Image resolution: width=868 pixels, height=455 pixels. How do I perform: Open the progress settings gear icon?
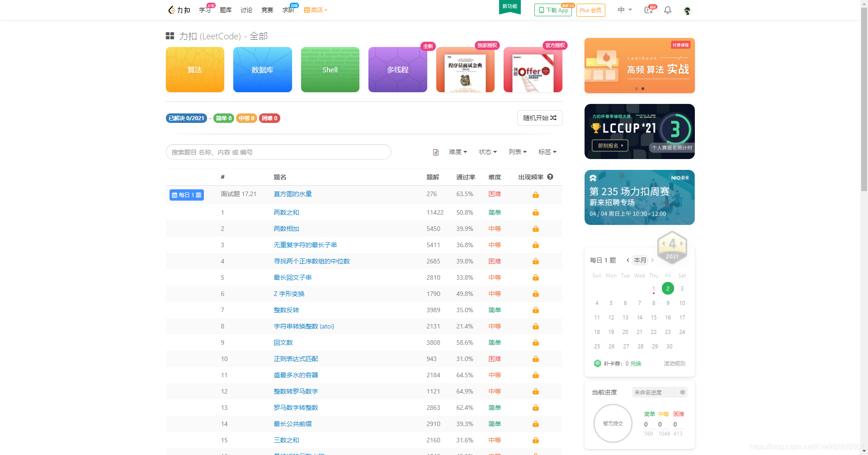click(683, 392)
